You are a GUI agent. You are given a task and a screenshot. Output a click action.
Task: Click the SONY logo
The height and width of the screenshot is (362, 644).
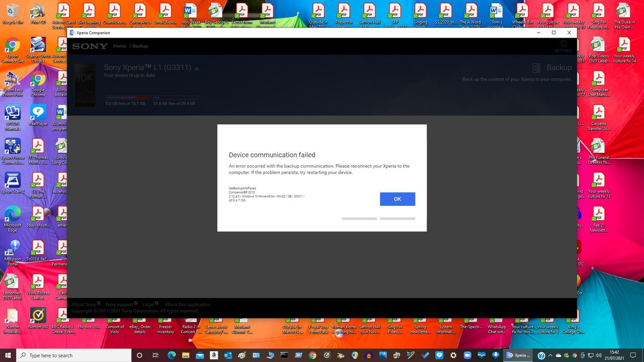89,46
